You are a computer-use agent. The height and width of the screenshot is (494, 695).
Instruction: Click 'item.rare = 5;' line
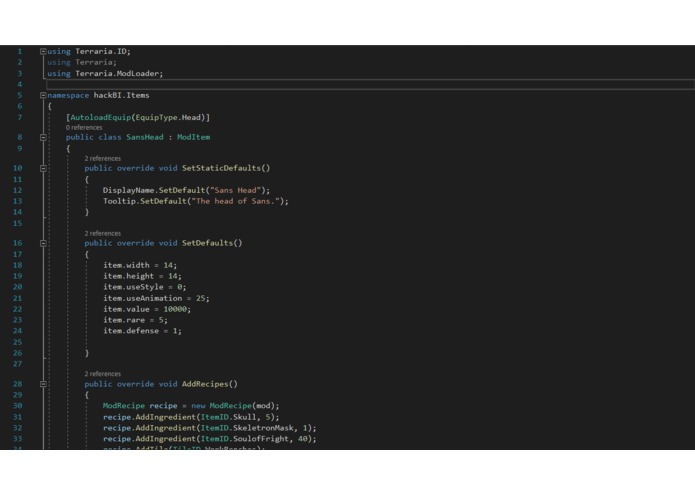click(x=135, y=320)
